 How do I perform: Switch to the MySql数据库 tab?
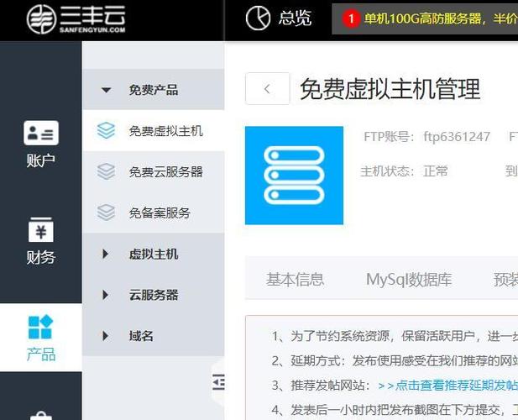pyautogui.click(x=409, y=279)
